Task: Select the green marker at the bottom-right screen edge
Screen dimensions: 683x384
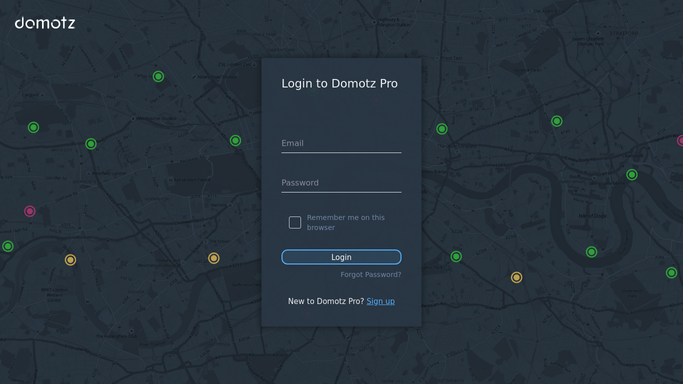Action: pos(671,273)
